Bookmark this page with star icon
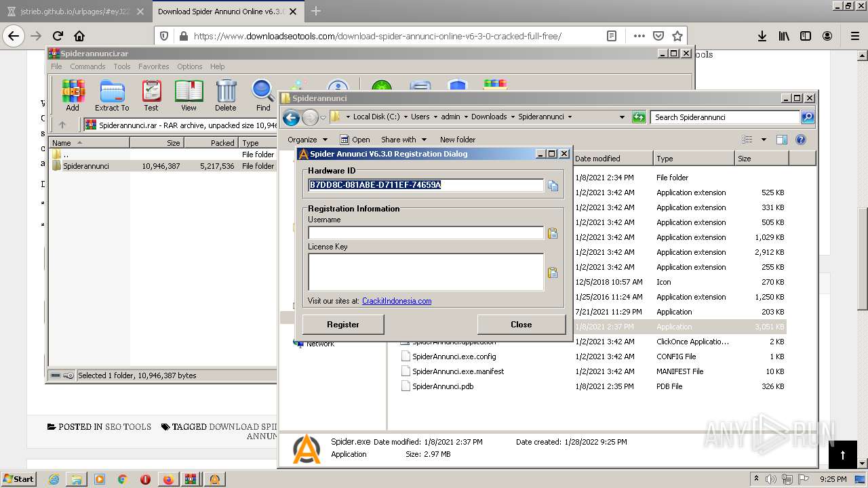 click(677, 36)
